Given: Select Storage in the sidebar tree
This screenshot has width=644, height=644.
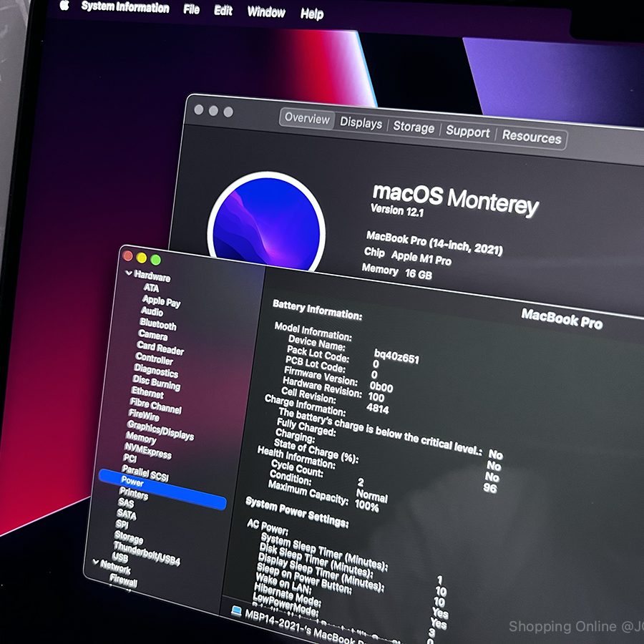Looking at the screenshot, I should point(129,537).
